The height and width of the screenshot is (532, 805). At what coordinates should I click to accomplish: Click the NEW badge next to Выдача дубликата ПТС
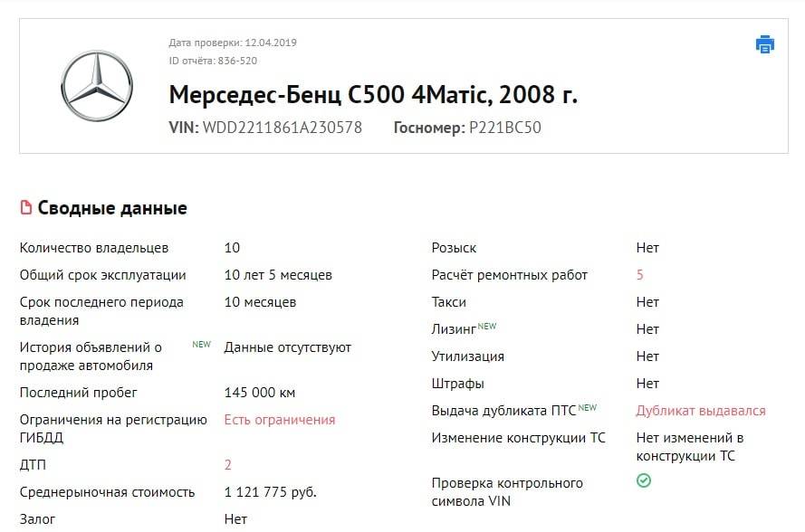588,408
